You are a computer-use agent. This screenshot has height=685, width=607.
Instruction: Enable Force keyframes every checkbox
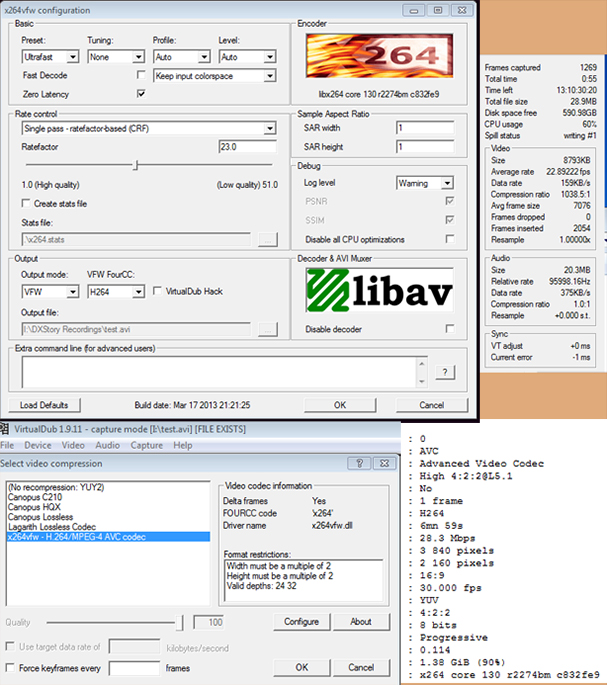point(10,668)
